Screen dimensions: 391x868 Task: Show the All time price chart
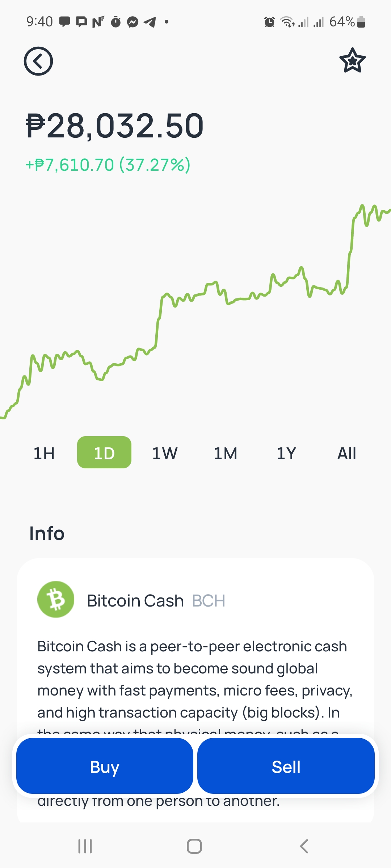point(346,453)
